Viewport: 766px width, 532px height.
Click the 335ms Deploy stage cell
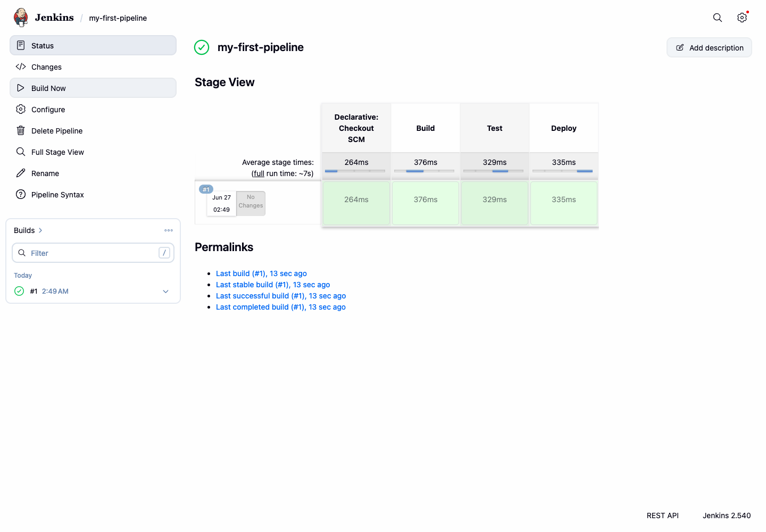pos(564,203)
